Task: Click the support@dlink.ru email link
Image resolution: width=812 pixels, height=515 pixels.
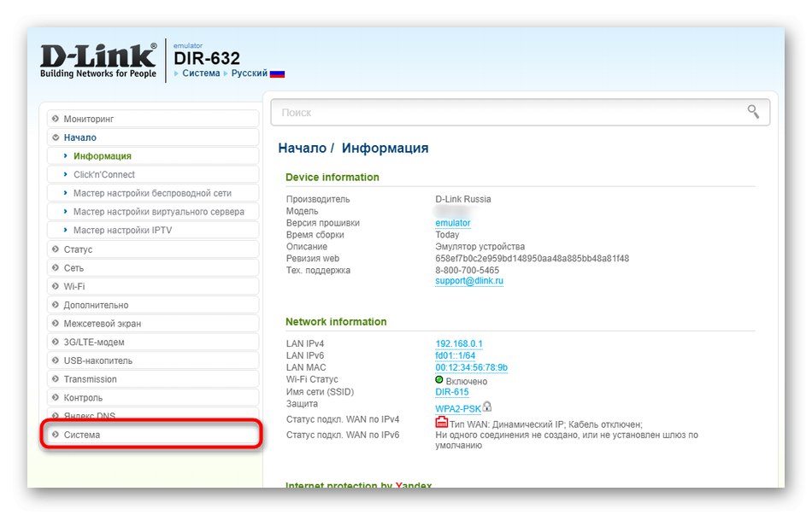Action: (x=469, y=280)
